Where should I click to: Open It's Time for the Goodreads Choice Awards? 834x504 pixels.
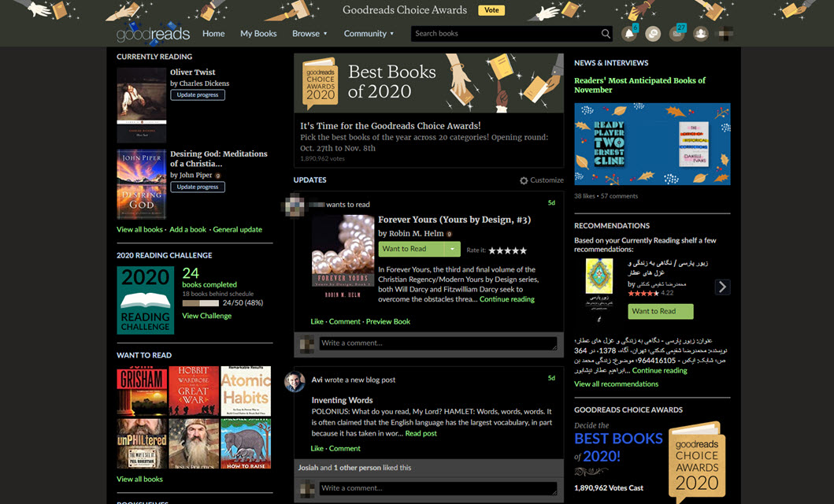point(391,126)
